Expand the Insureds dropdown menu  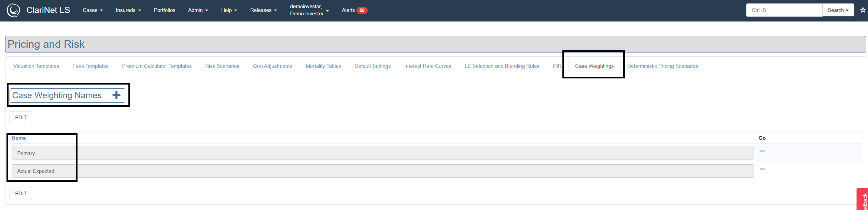pyautogui.click(x=128, y=10)
